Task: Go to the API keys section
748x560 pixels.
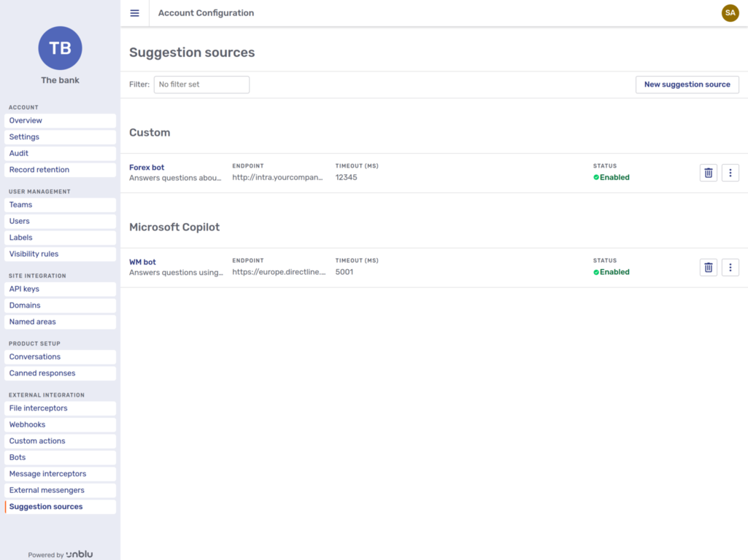Action: coord(25,288)
